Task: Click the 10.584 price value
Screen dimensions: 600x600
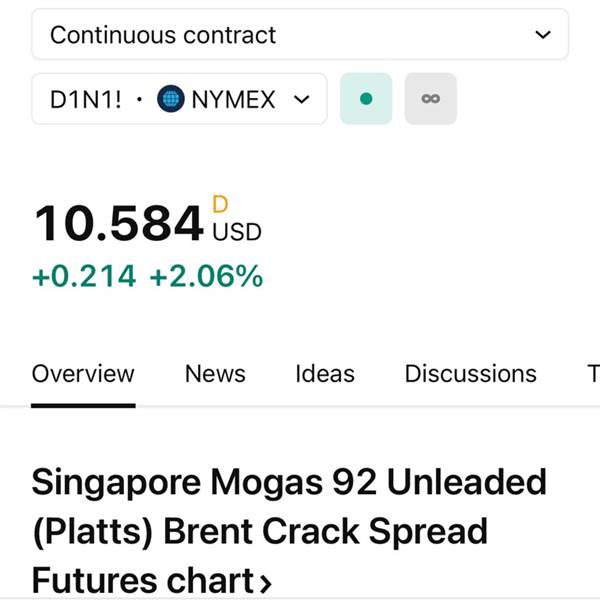Action: click(x=119, y=223)
